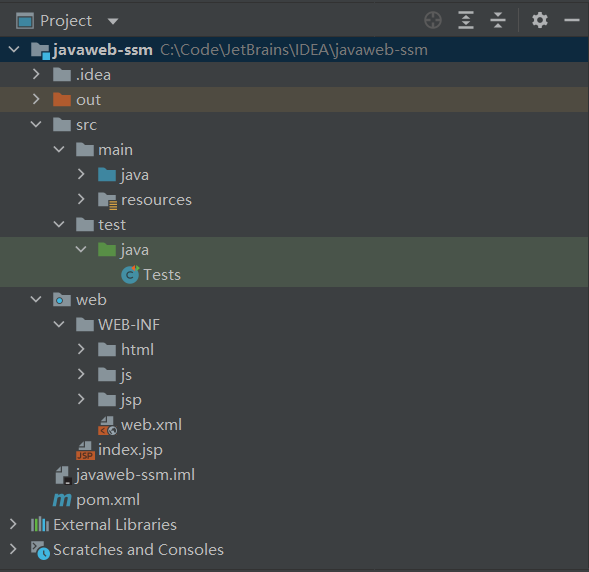Screen dimensions: 589x572
Task: Click the web.xml file icon
Action: 107,426
